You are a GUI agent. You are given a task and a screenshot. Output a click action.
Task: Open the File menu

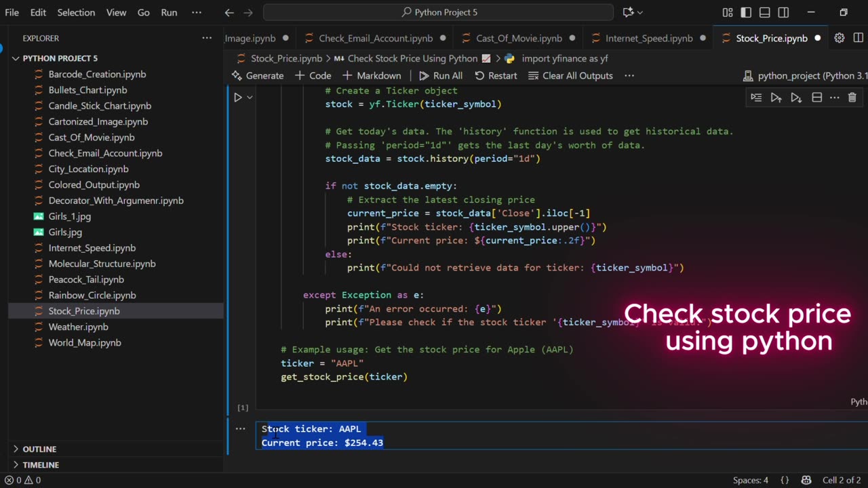12,12
